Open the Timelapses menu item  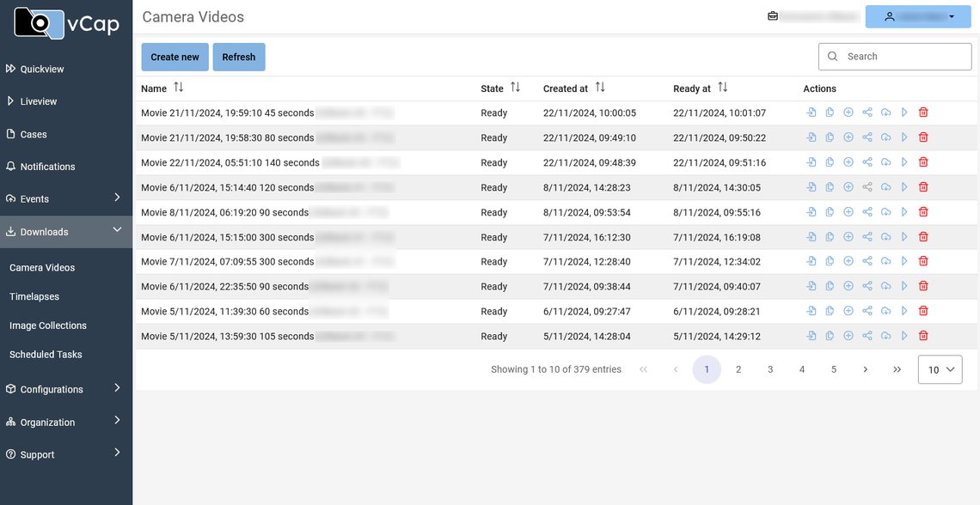[40, 296]
